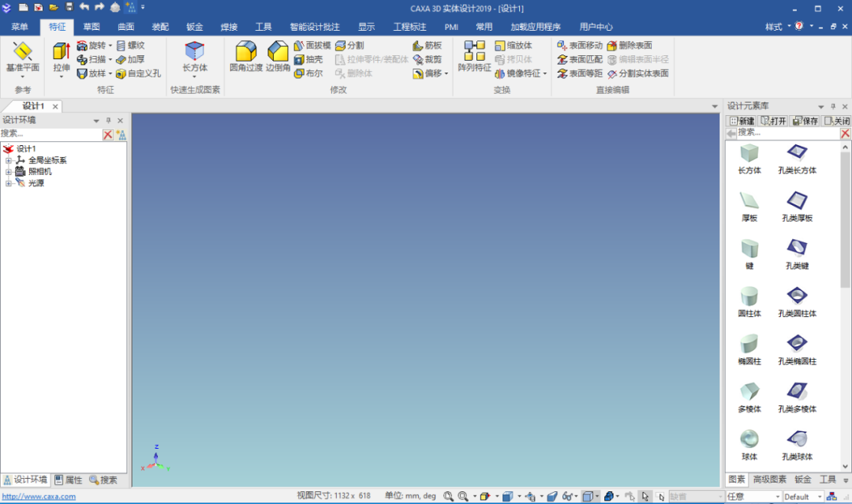
Task: Pin the 设计元素库 panel
Action: pos(833,106)
